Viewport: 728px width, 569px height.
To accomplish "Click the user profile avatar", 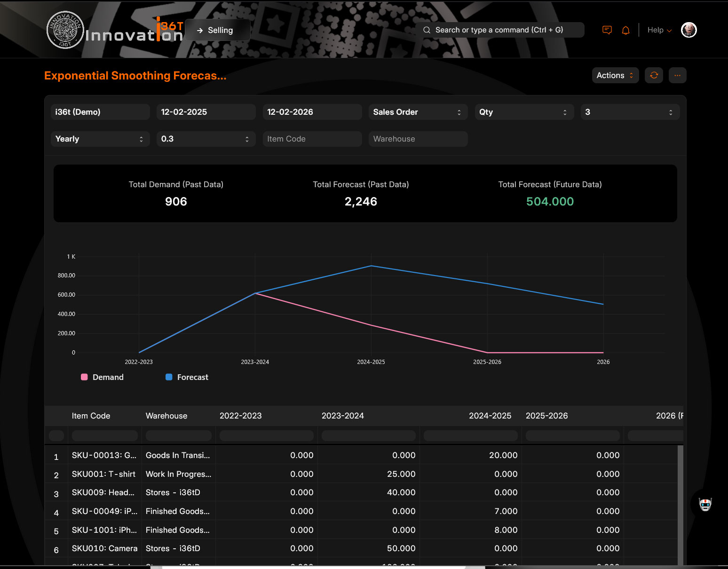I will tap(688, 30).
